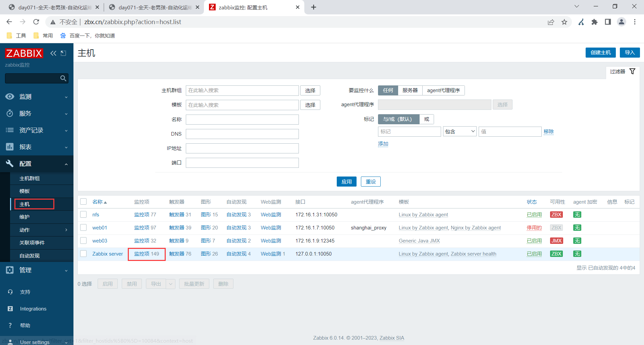This screenshot has width=644, height=345.
Task: Open 监控项 149 for Zabbix server
Action: point(147,254)
